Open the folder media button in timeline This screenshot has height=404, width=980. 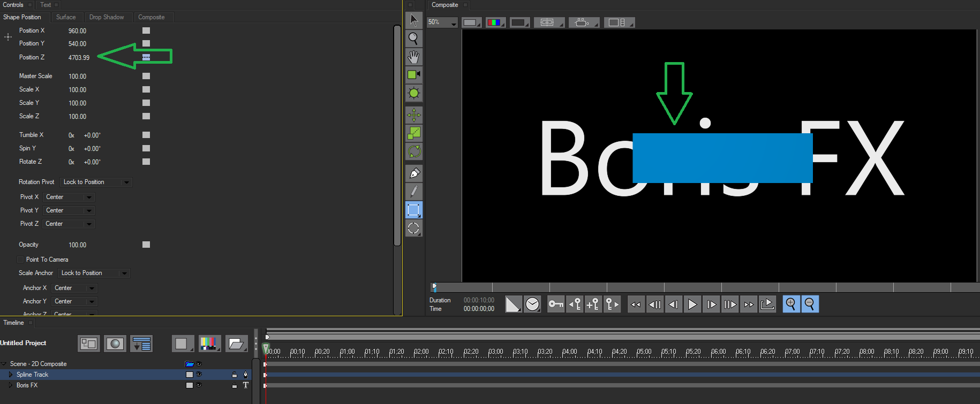(236, 344)
